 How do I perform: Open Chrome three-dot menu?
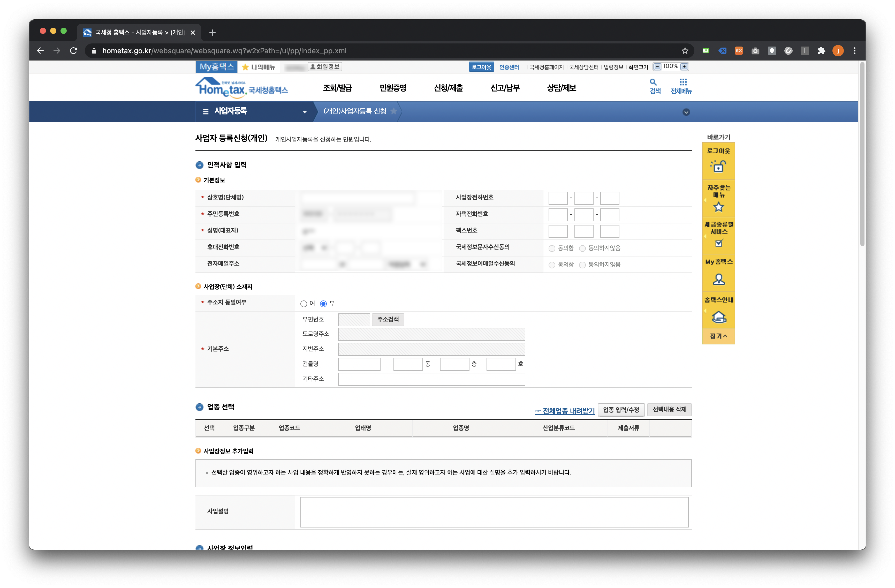click(x=854, y=51)
